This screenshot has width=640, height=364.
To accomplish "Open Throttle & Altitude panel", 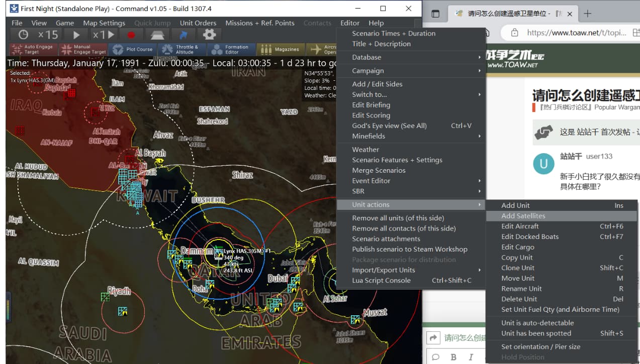I will click(182, 49).
